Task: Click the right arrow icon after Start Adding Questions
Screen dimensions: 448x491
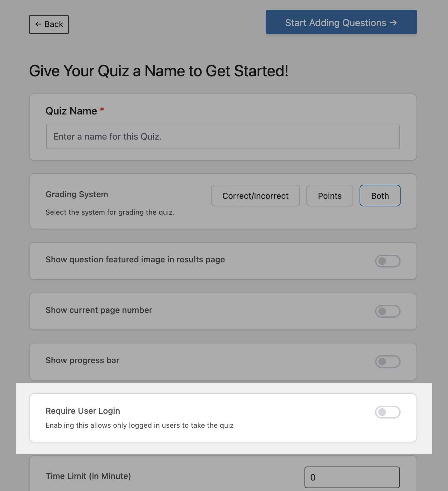Action: (393, 23)
